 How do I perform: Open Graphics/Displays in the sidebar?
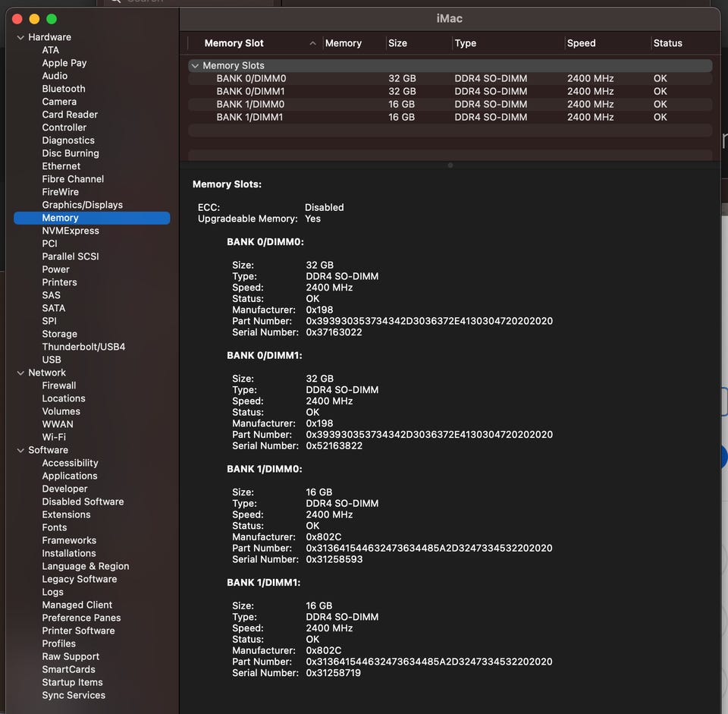(82, 205)
